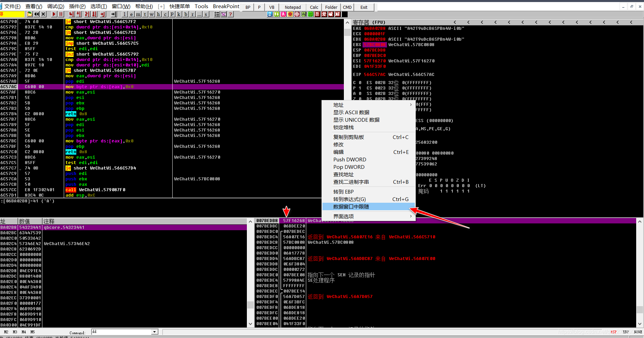Screen dimensions: 644x338
Task: Open handles window with 'h' button
Action: pos(159,14)
